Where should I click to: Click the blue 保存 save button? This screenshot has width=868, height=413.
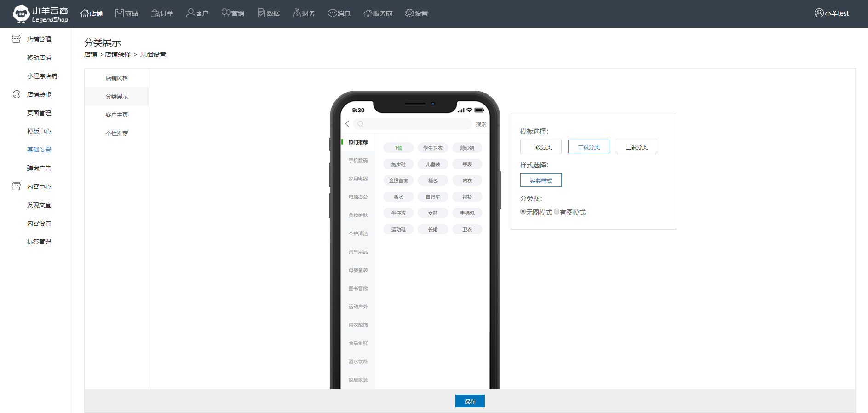point(470,401)
